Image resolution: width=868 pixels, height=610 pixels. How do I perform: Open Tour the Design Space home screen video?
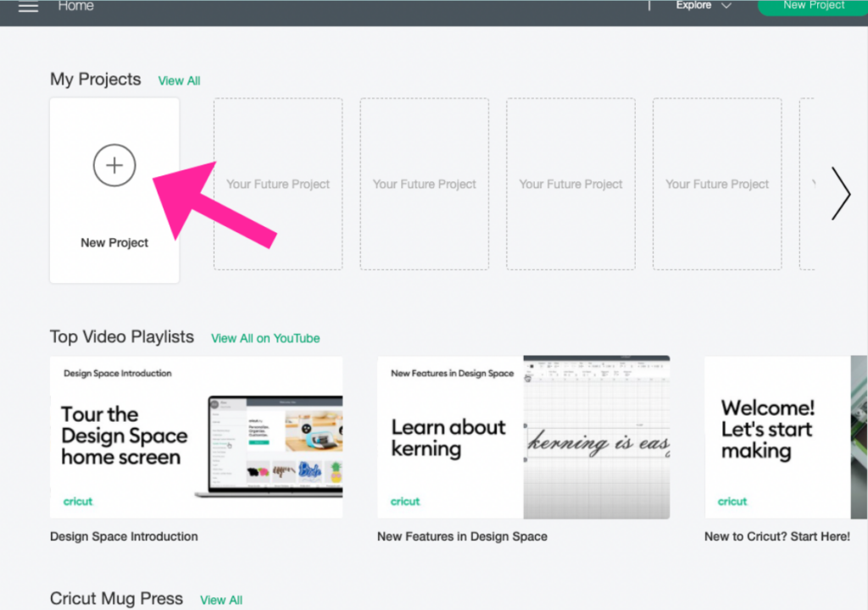click(196, 437)
